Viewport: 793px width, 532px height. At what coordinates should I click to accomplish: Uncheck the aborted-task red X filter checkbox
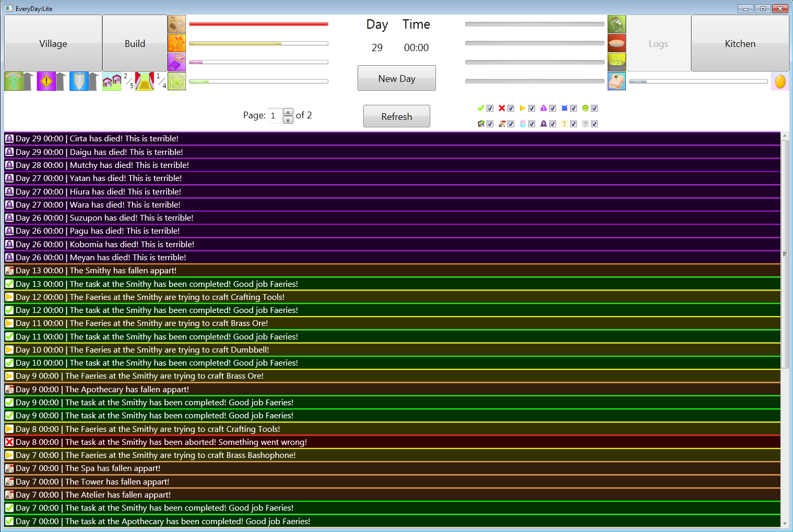pos(511,108)
